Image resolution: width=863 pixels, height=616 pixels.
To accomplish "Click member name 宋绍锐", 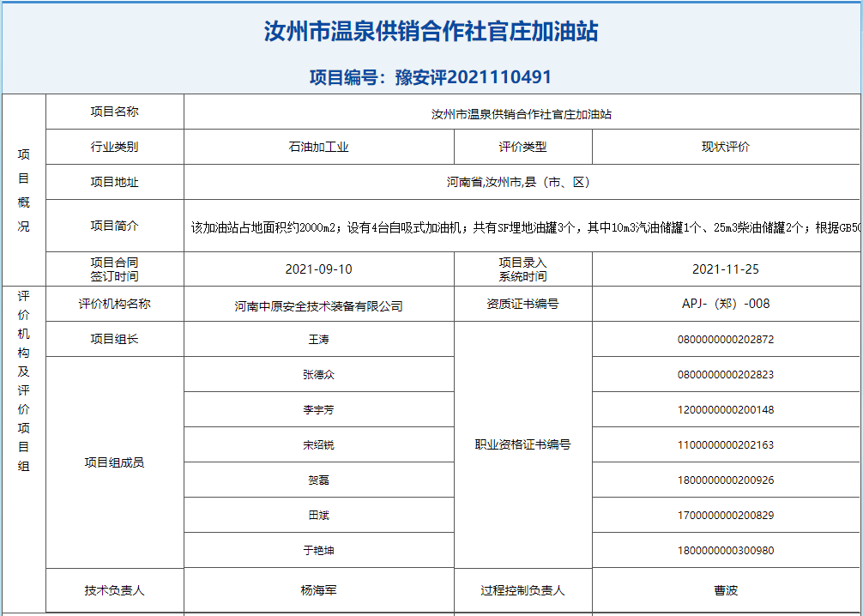I will tap(318, 444).
